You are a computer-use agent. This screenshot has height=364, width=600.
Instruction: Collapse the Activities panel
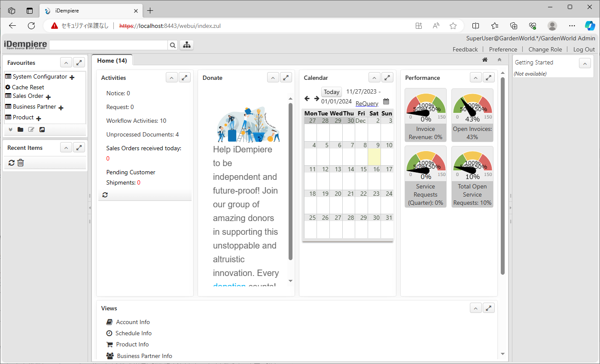tap(172, 78)
